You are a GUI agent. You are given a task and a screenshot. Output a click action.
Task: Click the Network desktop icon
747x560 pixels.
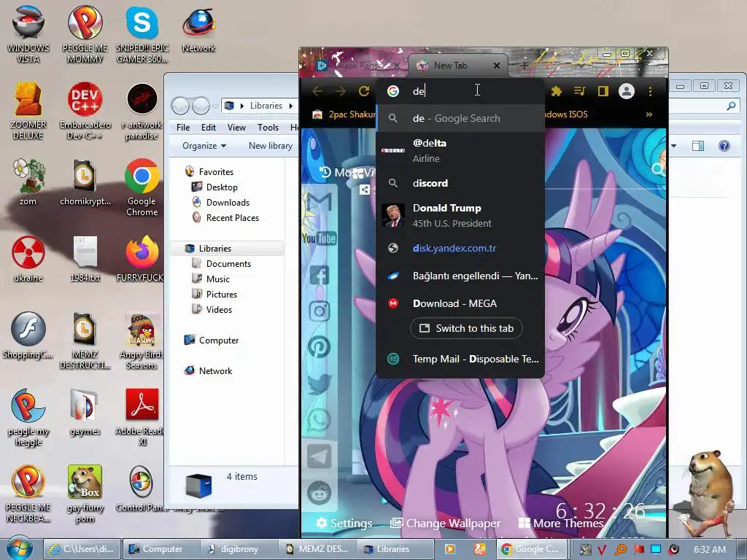(198, 28)
